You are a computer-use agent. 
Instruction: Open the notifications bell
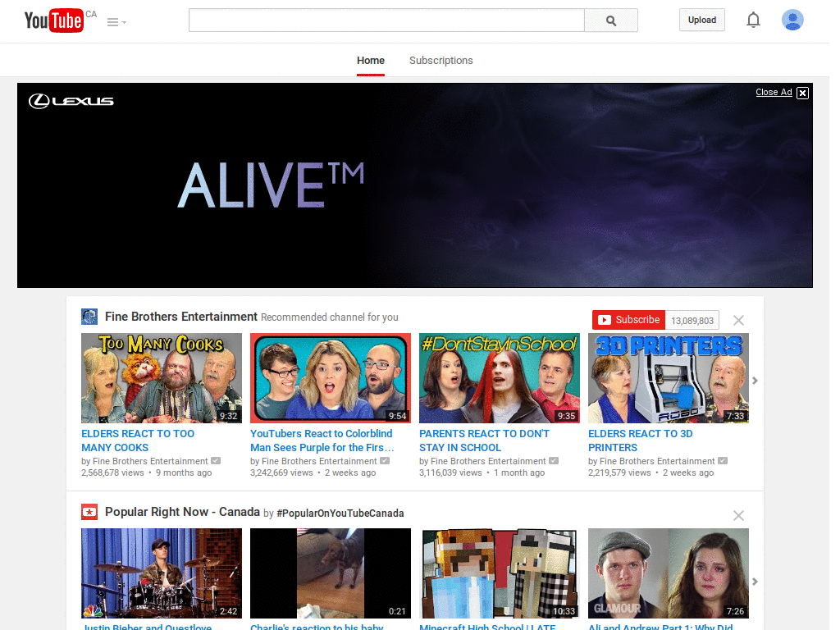(753, 20)
